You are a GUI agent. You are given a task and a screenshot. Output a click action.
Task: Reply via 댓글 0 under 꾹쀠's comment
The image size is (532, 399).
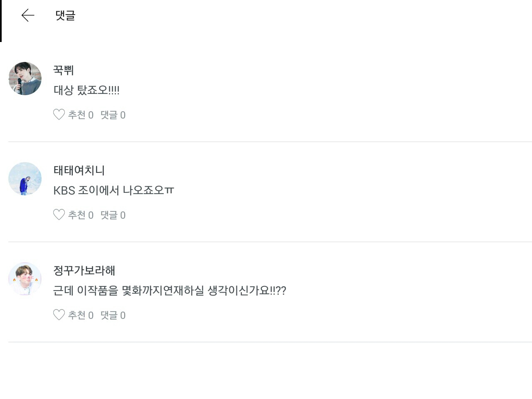[113, 115]
